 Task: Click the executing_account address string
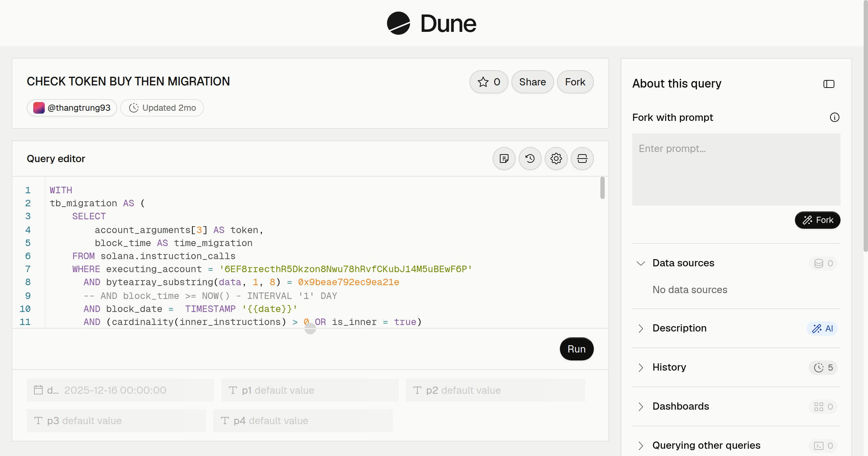click(x=346, y=269)
